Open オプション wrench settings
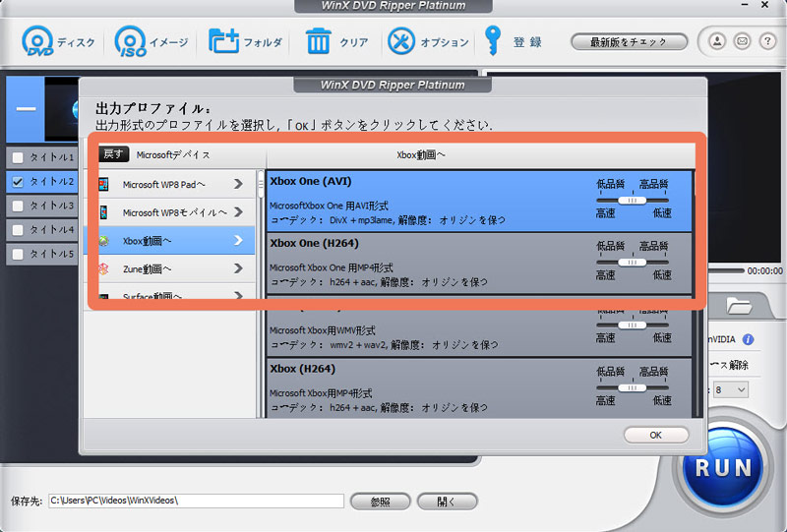This screenshot has width=787, height=532. click(x=401, y=41)
